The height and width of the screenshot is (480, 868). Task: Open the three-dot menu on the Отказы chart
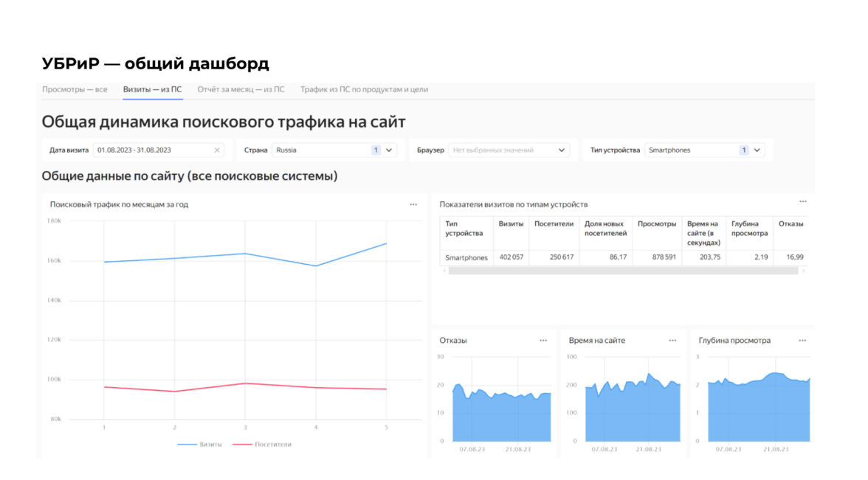click(543, 341)
